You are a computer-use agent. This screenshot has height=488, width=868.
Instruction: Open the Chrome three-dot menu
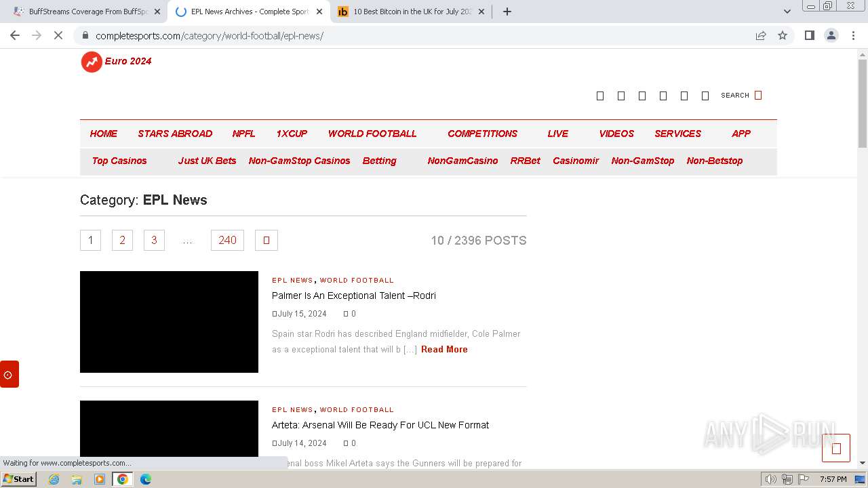pos(853,35)
